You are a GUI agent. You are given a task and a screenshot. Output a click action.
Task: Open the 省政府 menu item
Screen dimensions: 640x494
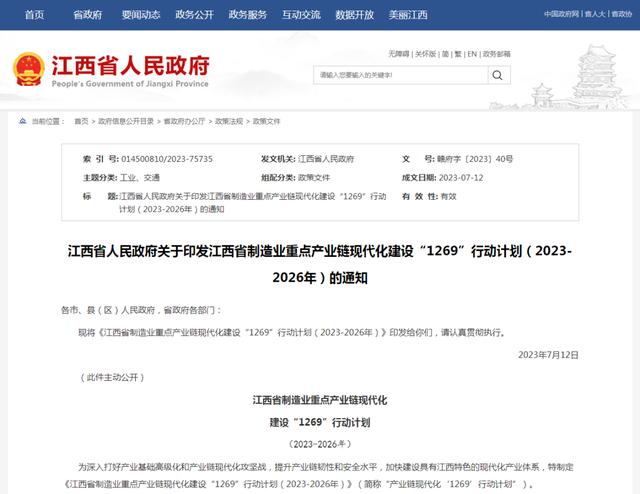88,15
